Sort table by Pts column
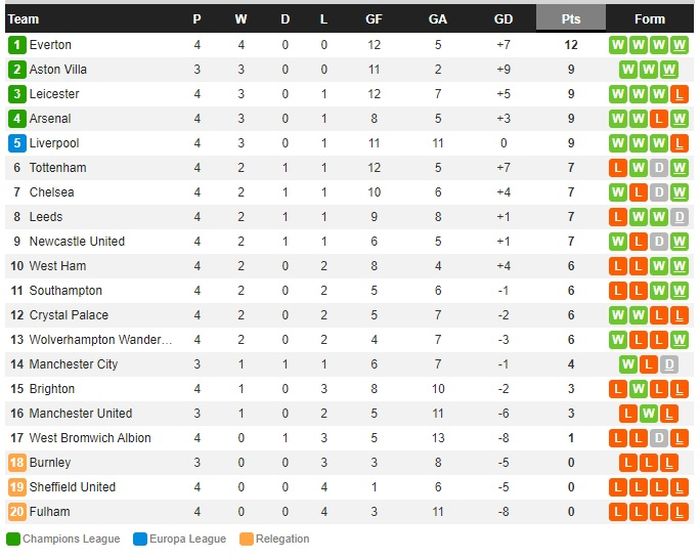Image resolution: width=700 pixels, height=560 pixels. [571, 19]
